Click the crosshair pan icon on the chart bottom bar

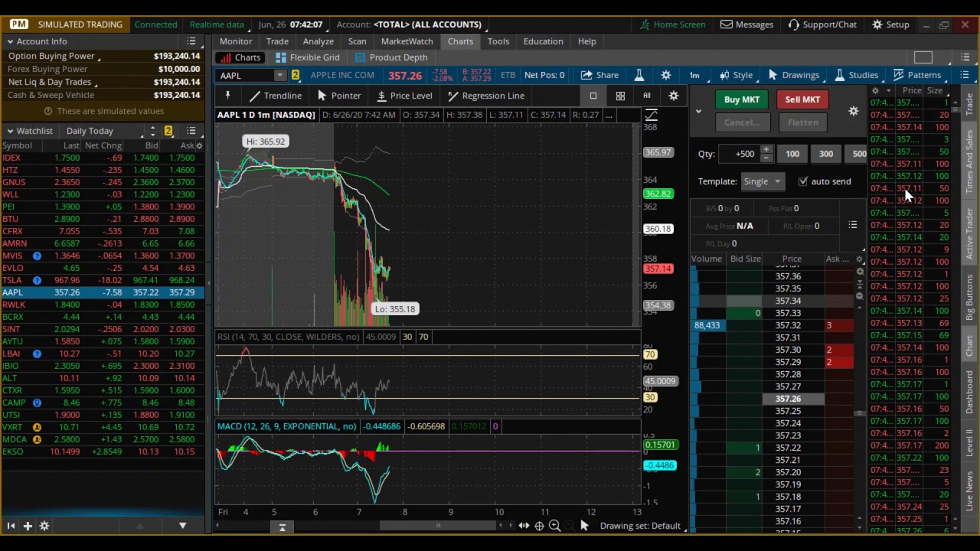539,526
